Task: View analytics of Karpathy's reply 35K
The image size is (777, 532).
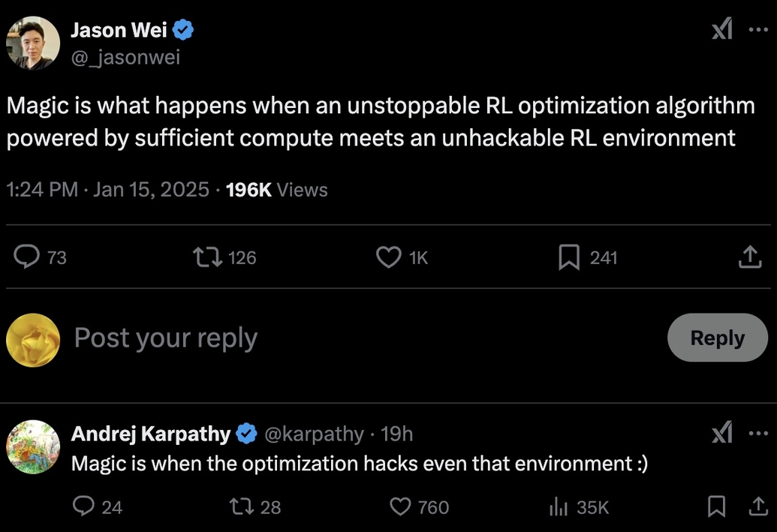Action: (559, 506)
